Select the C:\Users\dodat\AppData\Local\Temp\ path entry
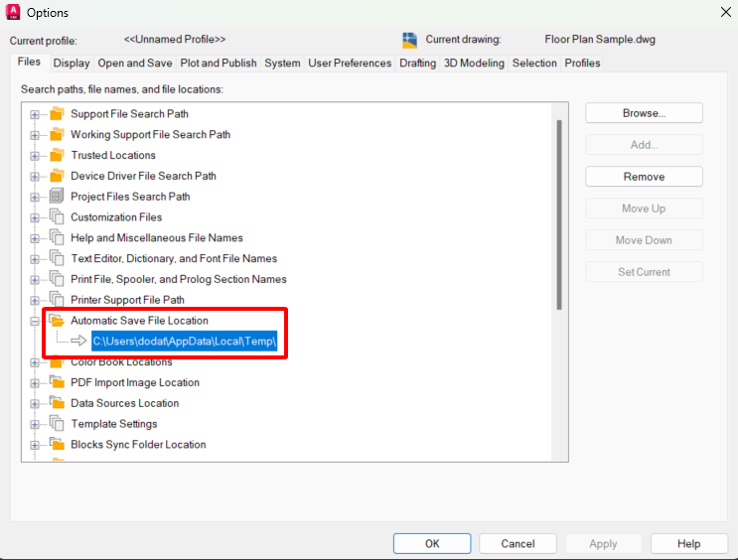Screen dimensions: 738x560 pos(185,341)
